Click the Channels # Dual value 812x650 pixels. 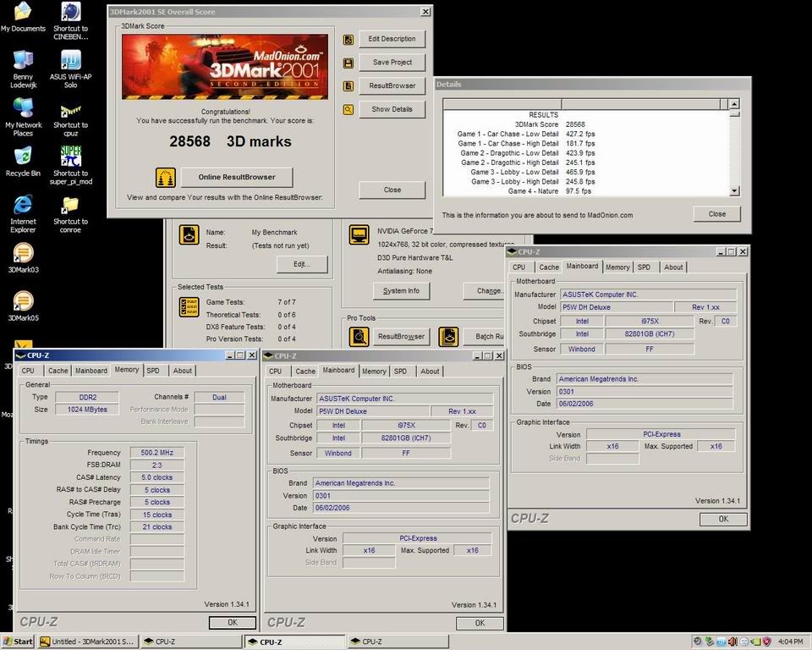click(x=219, y=397)
